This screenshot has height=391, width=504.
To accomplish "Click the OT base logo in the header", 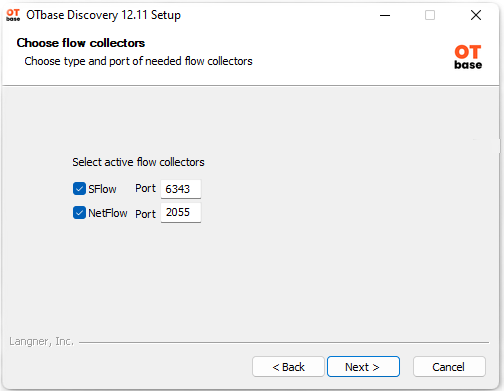I will pos(468,57).
